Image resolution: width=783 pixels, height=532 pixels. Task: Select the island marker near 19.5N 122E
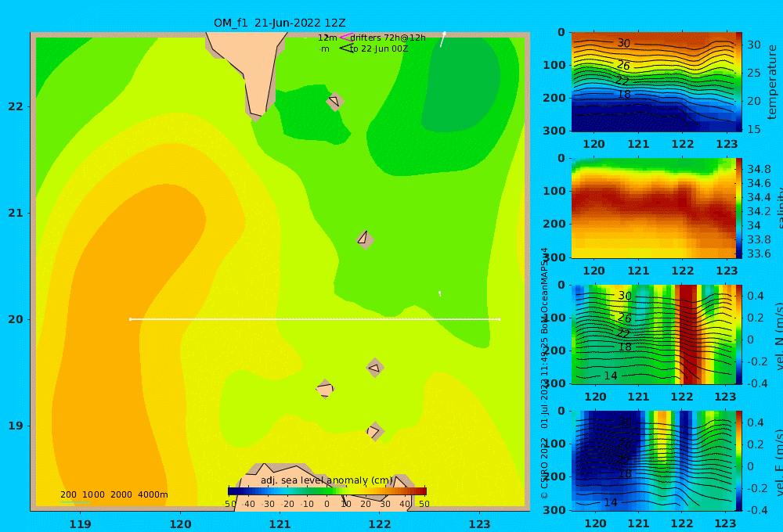[x=375, y=368]
